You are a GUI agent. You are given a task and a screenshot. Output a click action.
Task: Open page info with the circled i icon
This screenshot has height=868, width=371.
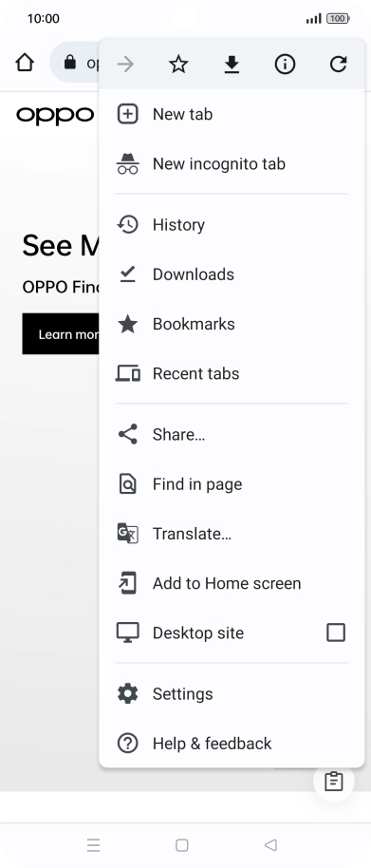[x=285, y=65]
